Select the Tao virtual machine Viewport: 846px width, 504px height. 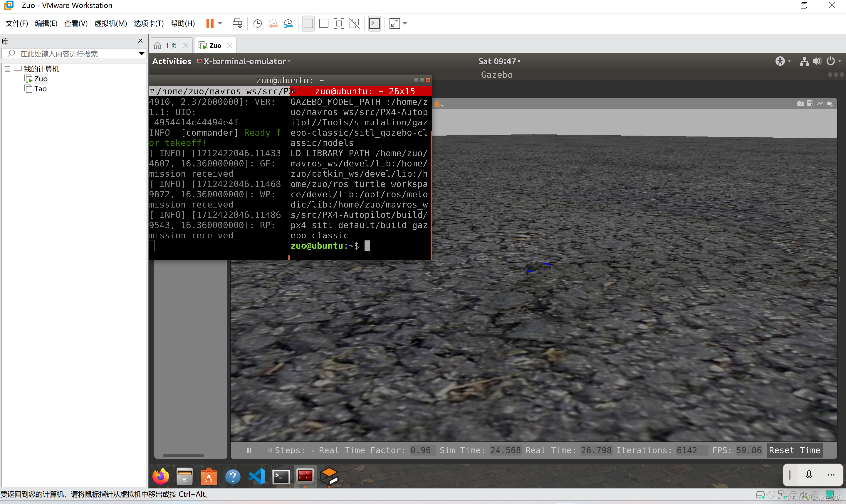[x=40, y=89]
